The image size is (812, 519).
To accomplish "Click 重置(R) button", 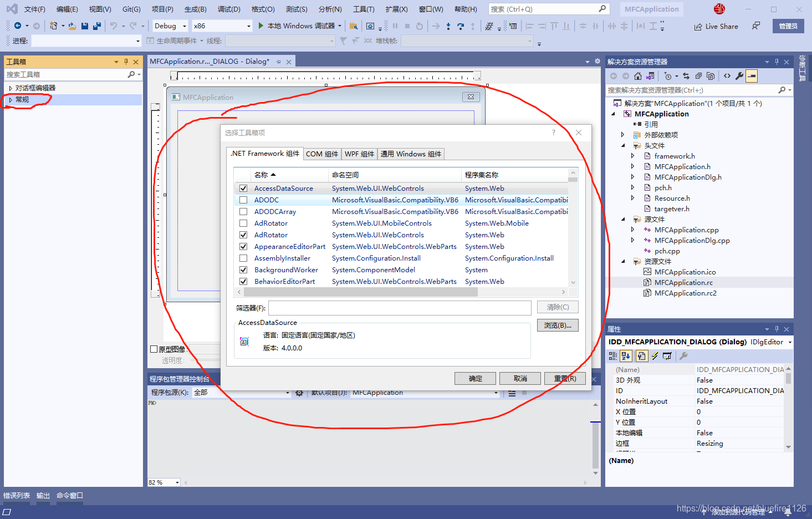I will (x=565, y=378).
